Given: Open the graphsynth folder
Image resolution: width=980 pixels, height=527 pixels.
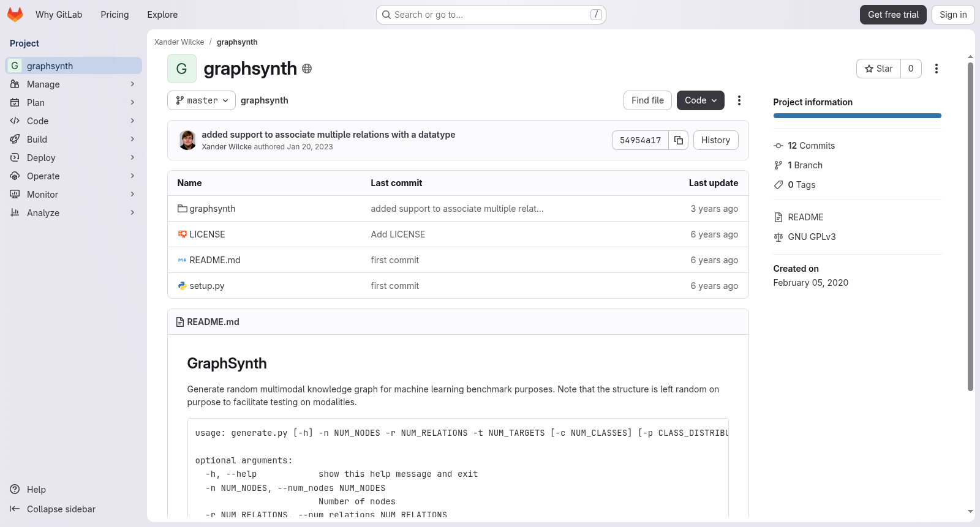Looking at the screenshot, I should click(x=212, y=209).
